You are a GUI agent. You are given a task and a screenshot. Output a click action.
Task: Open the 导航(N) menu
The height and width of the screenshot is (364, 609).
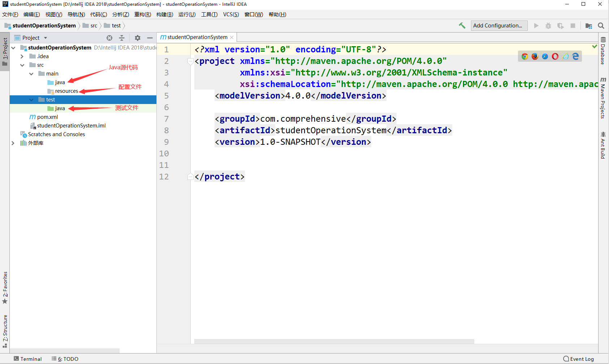76,14
